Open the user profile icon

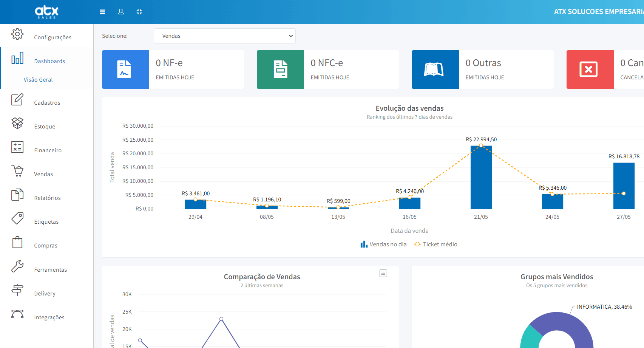point(121,12)
